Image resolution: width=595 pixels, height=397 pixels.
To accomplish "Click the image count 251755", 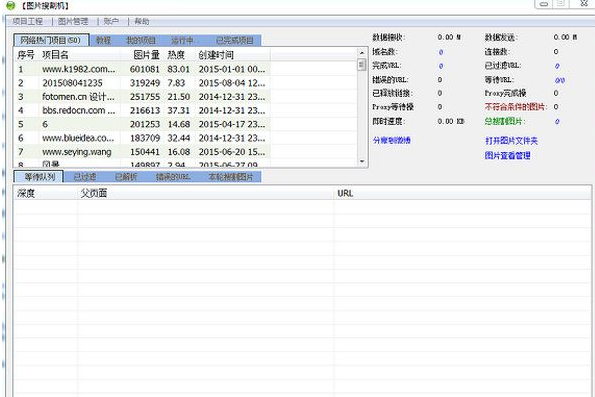I will click(145, 97).
